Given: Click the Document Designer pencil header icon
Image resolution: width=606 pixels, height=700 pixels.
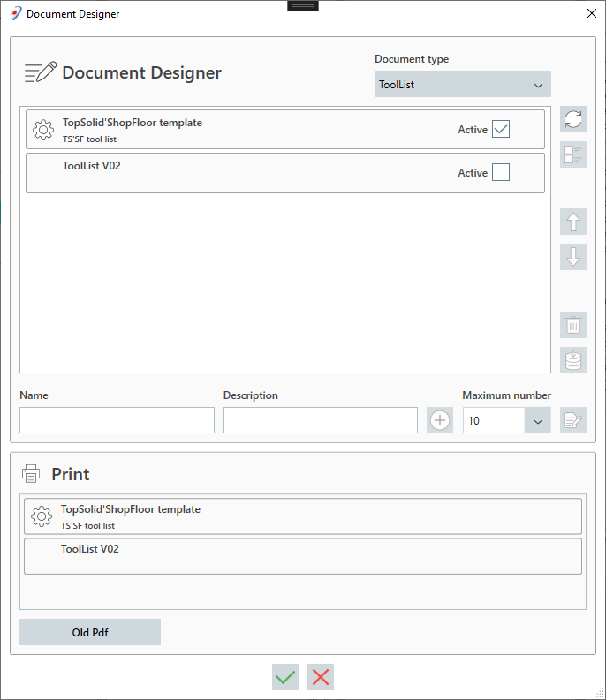Looking at the screenshot, I should coord(41,72).
